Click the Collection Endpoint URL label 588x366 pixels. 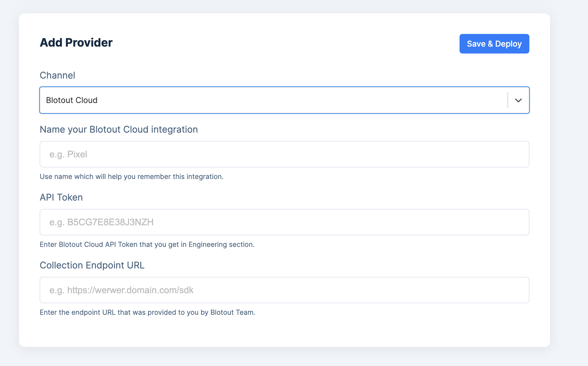point(92,265)
